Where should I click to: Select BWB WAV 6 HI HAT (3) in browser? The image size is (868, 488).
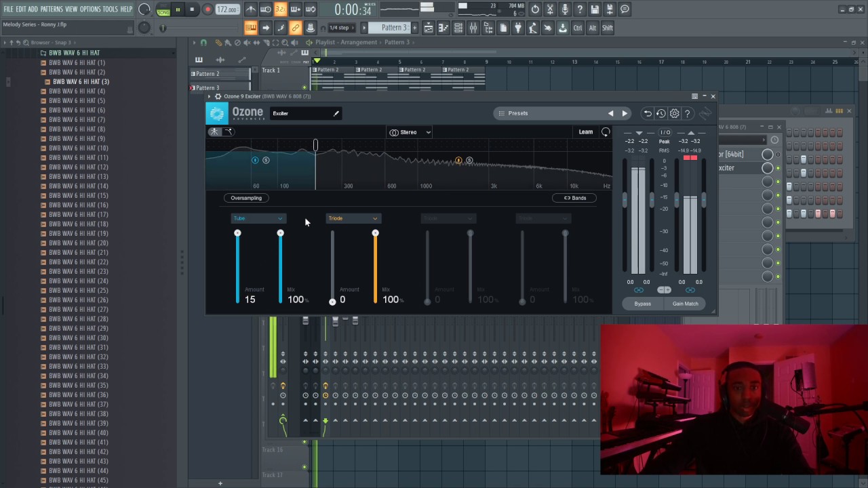81,81
